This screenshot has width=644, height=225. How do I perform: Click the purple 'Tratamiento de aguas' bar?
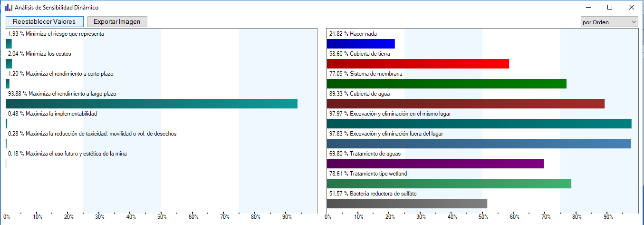[435, 164]
